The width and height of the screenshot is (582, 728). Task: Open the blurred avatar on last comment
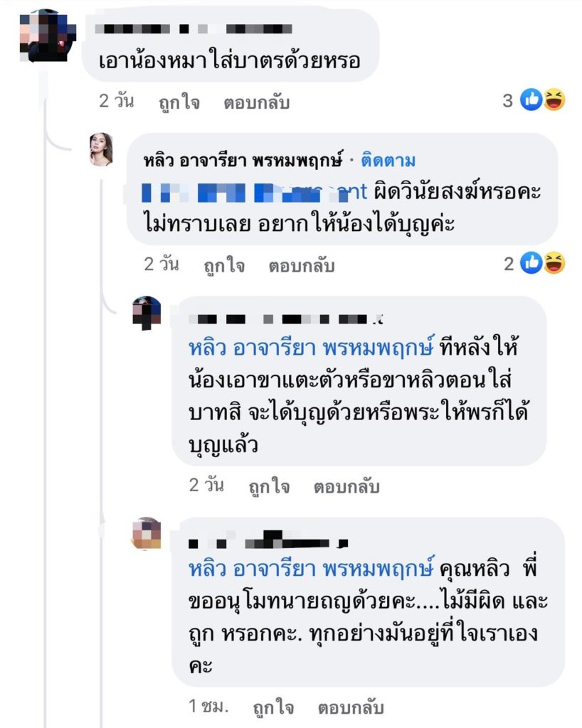147,533
